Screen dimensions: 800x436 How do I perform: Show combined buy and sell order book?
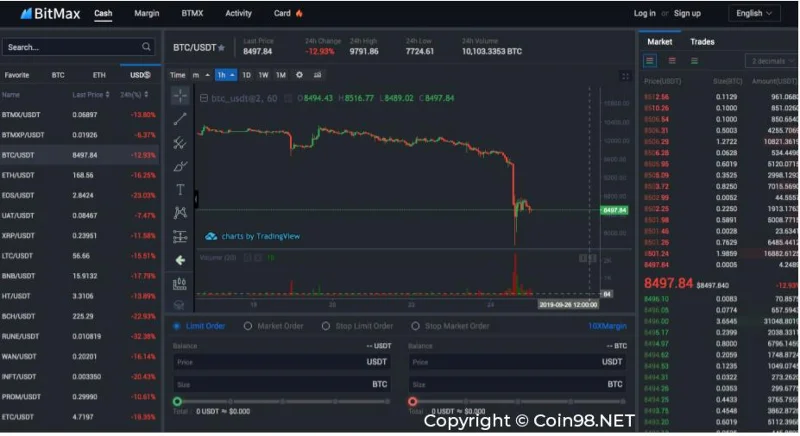[x=649, y=61]
